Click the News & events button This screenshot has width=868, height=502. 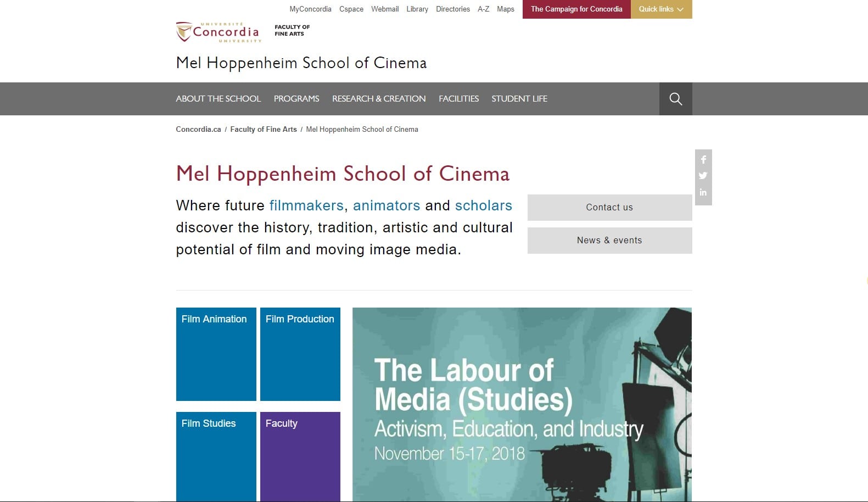pyautogui.click(x=609, y=241)
